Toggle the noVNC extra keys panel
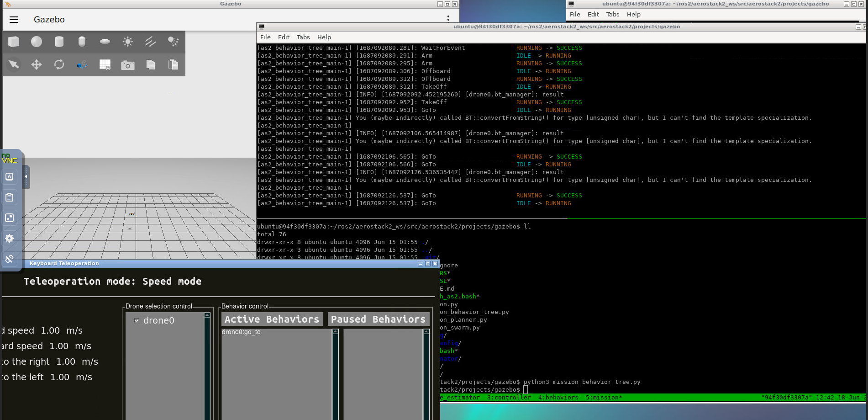 pos(9,176)
